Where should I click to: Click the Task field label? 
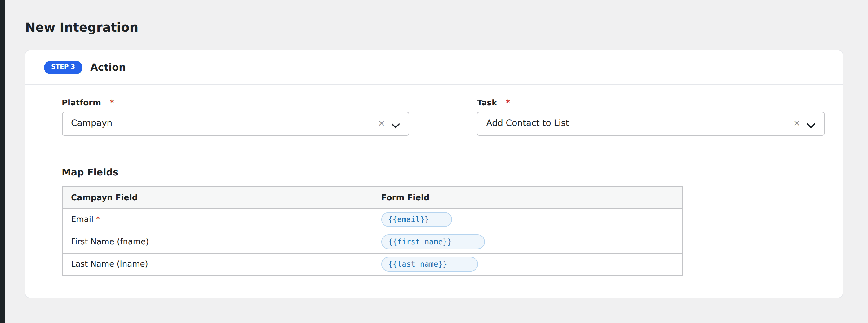point(487,102)
